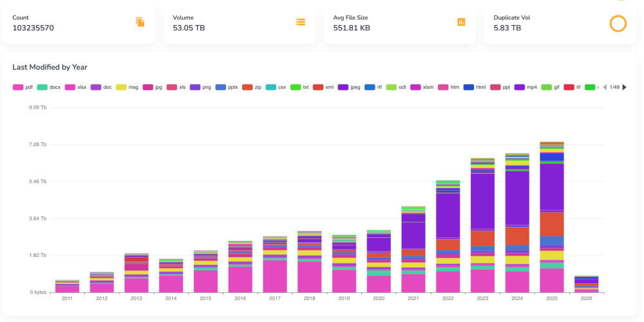Screen dimensions: 644x322
Task: Hide zip series in legend
Action: click(x=252, y=87)
